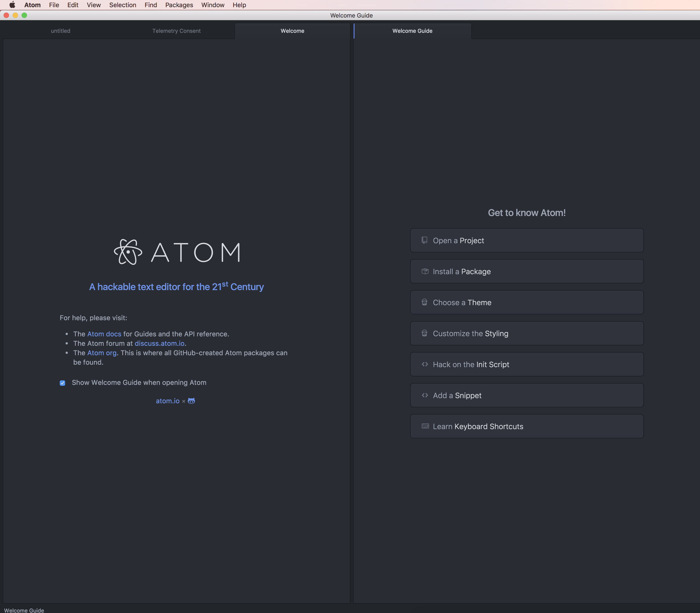Open the Selection menu
The image size is (700, 613).
(x=122, y=5)
